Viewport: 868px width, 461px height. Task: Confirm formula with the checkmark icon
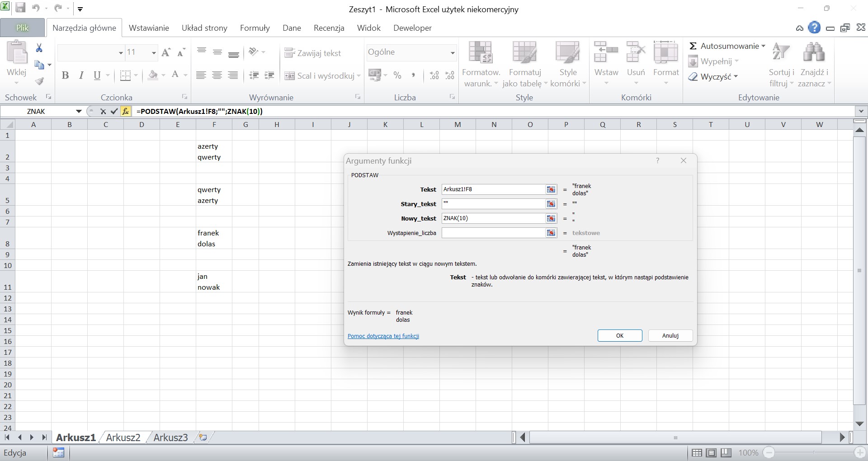(x=114, y=111)
